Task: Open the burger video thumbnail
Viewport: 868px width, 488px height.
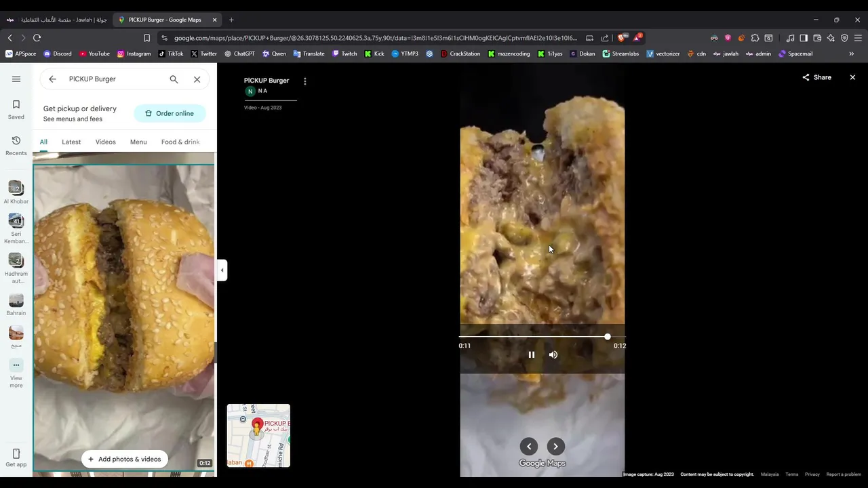Action: [x=124, y=317]
